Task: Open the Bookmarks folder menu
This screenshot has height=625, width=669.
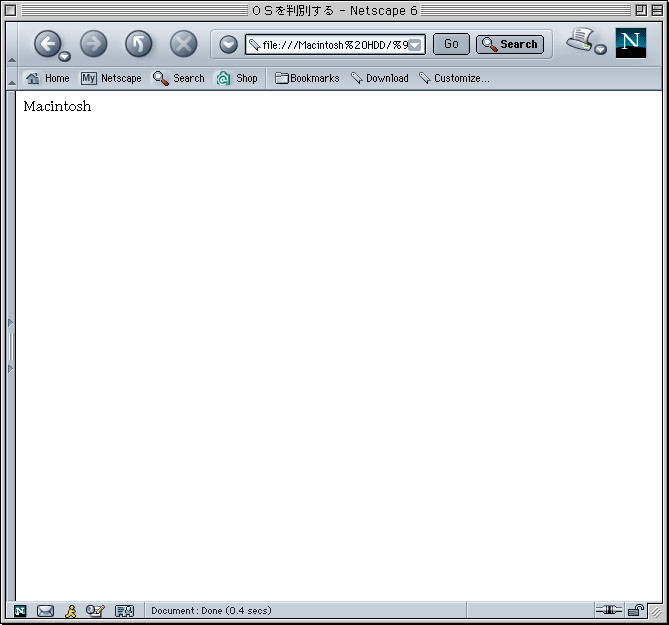Action: 307,78
